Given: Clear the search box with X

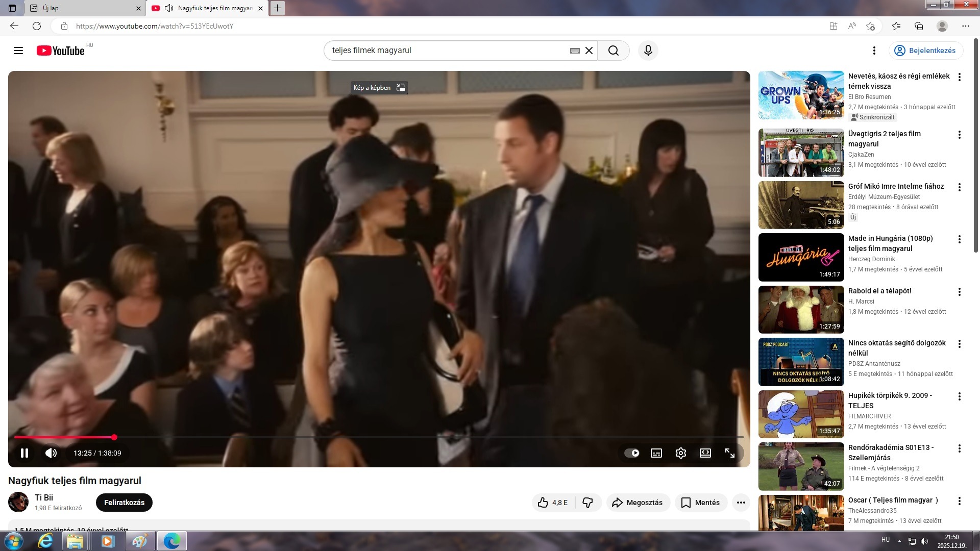Looking at the screenshot, I should tap(589, 51).
